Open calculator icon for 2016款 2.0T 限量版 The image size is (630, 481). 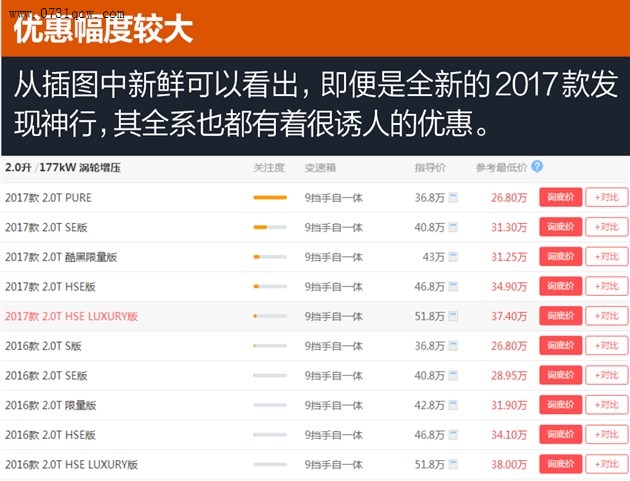click(453, 405)
